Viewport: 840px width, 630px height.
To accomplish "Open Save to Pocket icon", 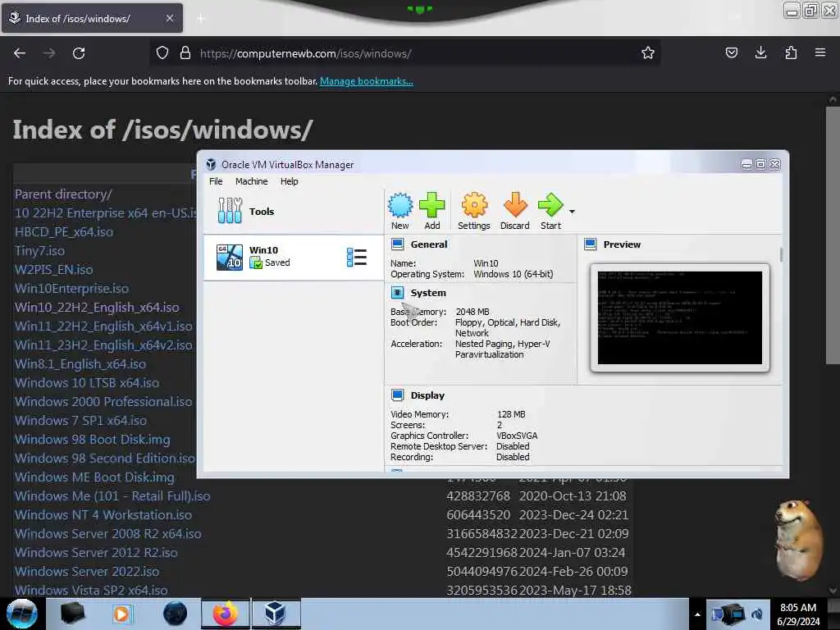I will 731,53.
